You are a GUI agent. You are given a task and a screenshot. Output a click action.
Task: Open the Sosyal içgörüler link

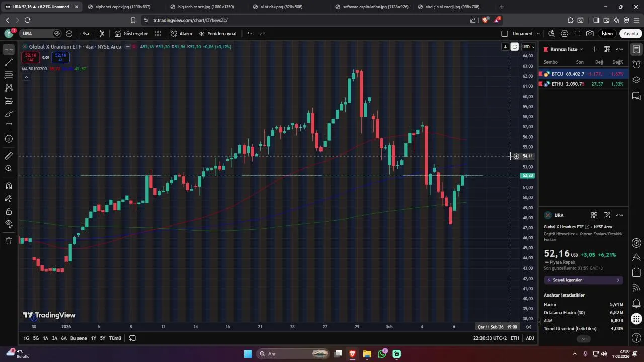584,280
